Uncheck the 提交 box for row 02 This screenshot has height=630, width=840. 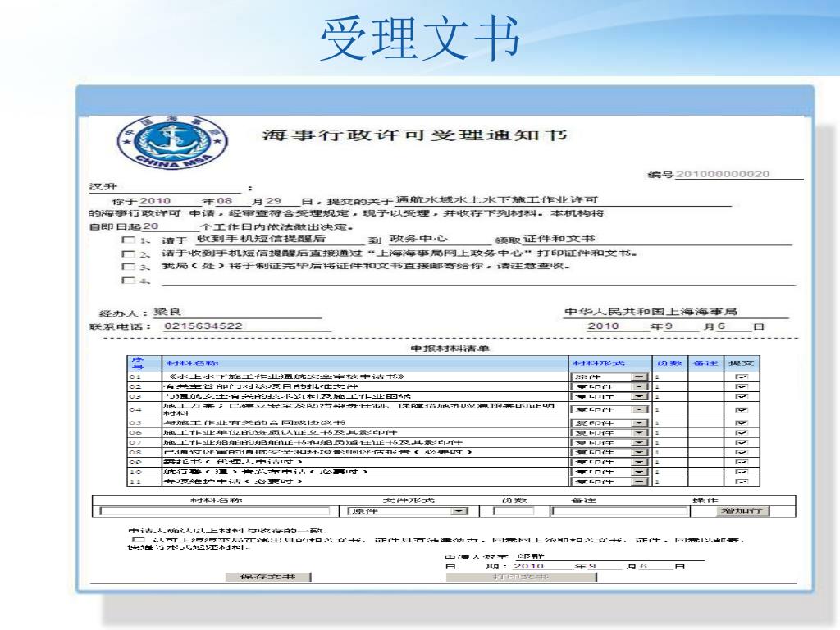pyautogui.click(x=742, y=386)
